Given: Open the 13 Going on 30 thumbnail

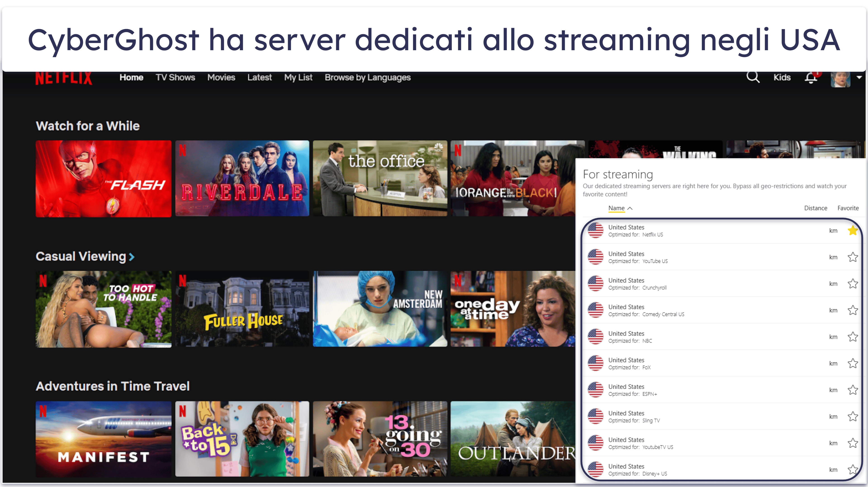Looking at the screenshot, I should [380, 439].
